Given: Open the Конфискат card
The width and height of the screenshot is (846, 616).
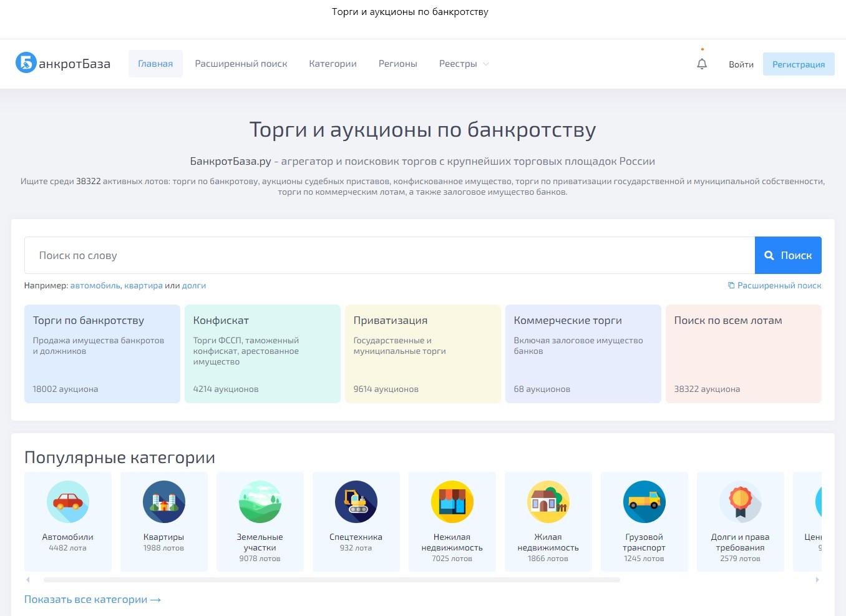Looking at the screenshot, I should coord(263,354).
